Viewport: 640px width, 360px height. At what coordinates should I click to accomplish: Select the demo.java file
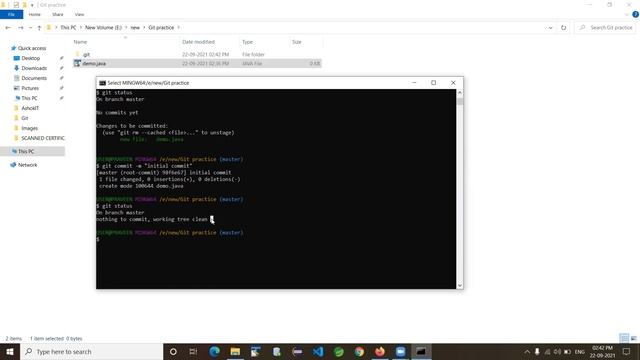pyautogui.click(x=94, y=63)
